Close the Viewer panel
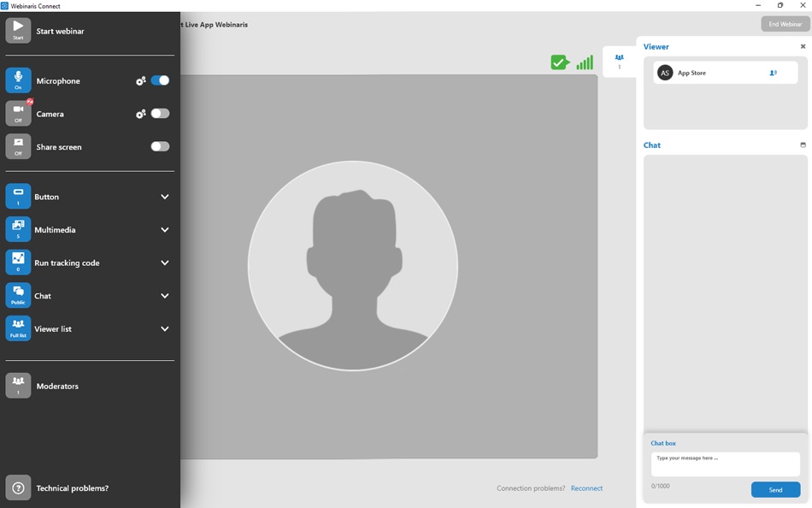Screen dimensions: 812x508 point(803,47)
